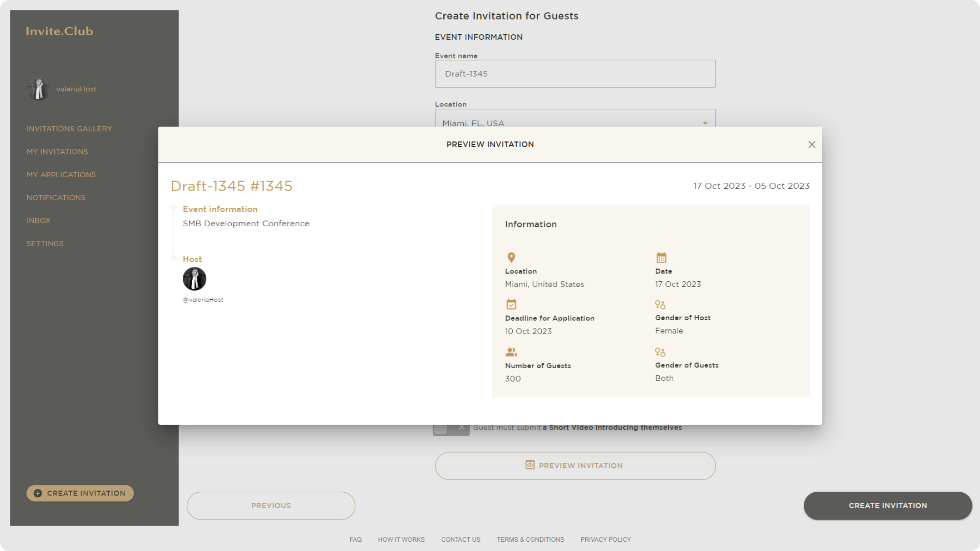Click the eye icon on Preview Invitation
Viewport: 980px width, 551px height.
pyautogui.click(x=530, y=465)
